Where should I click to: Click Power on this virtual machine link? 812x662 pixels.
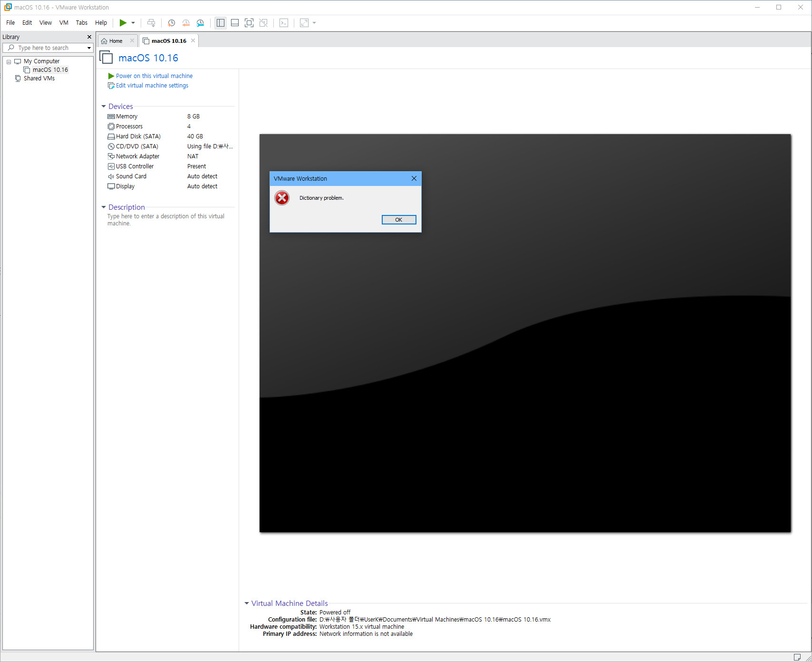click(x=154, y=76)
